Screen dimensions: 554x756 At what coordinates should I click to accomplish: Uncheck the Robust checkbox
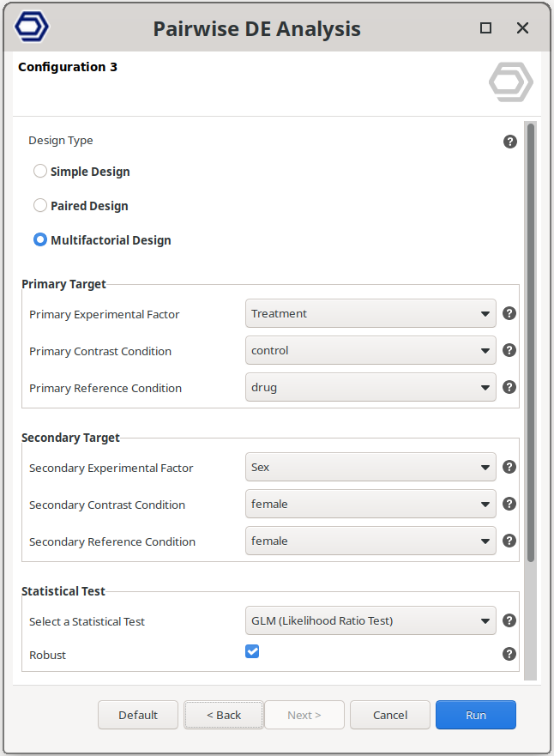point(252,652)
